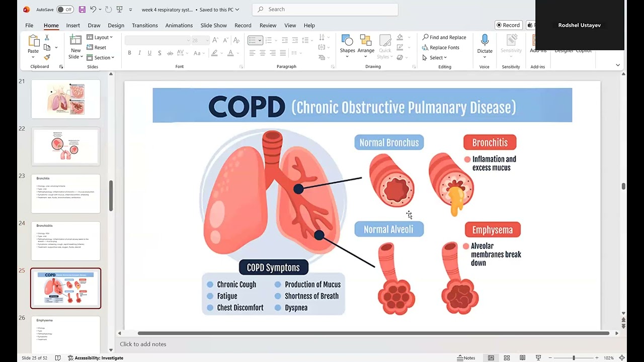Open the Arrange menu
The image size is (644, 362).
[366, 46]
